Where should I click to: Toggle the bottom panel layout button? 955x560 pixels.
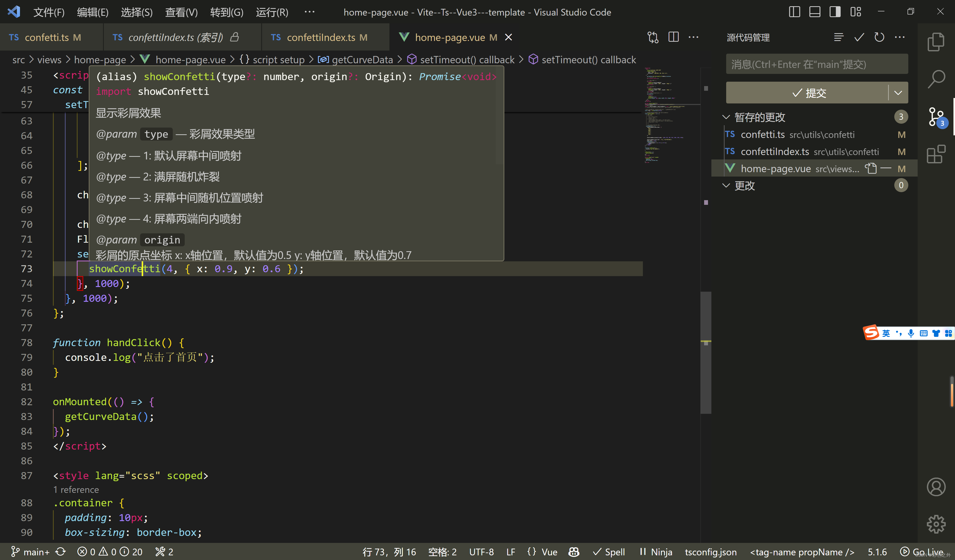[814, 12]
